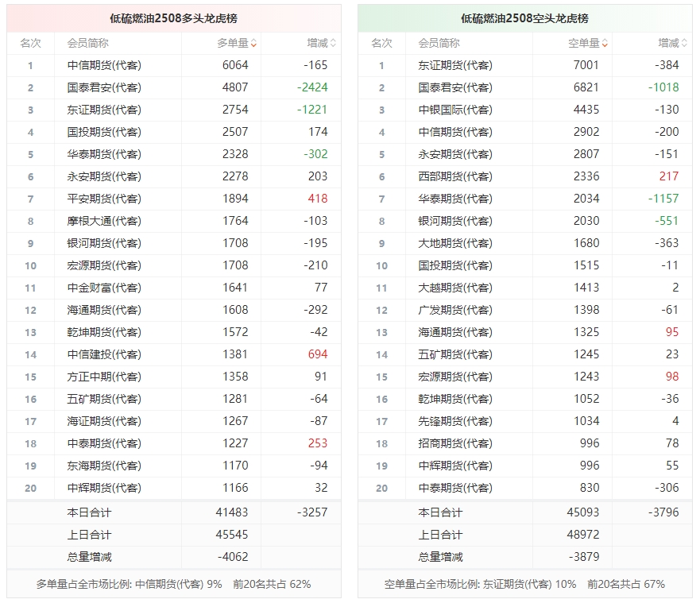The image size is (700, 603).
Task: Select 摩根大通(代客) row
Action: tap(174, 222)
